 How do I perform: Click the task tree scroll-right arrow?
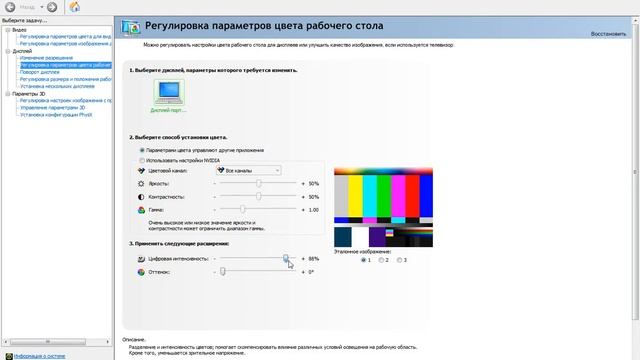[107, 342]
